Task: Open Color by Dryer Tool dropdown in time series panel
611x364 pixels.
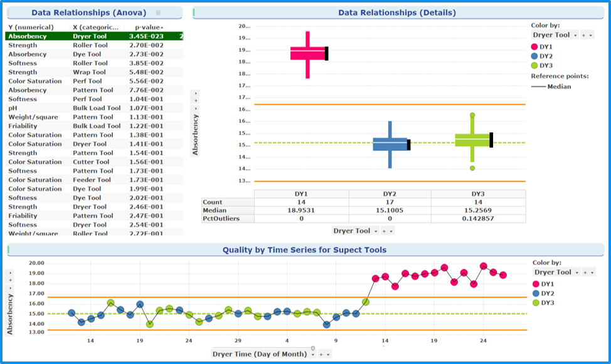Action: 556,273
